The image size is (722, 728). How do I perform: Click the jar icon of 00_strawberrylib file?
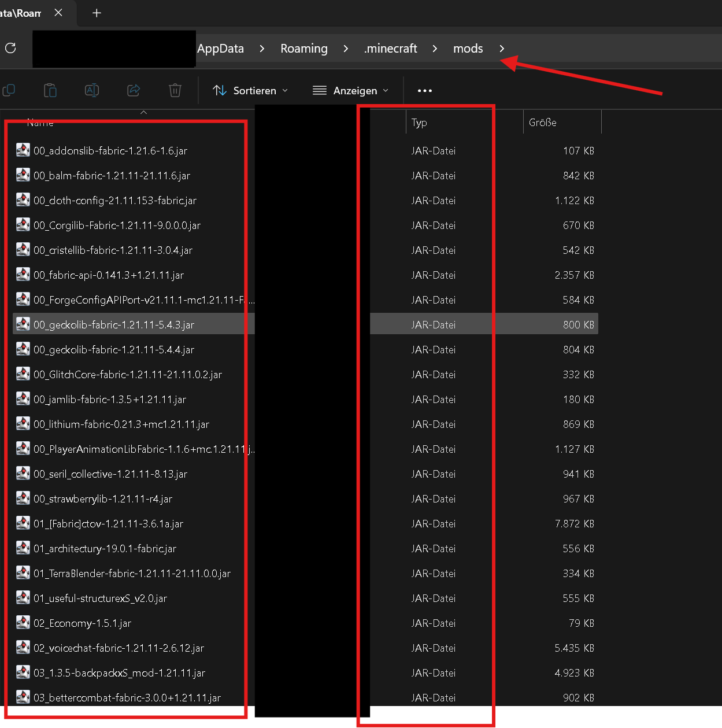pos(23,498)
